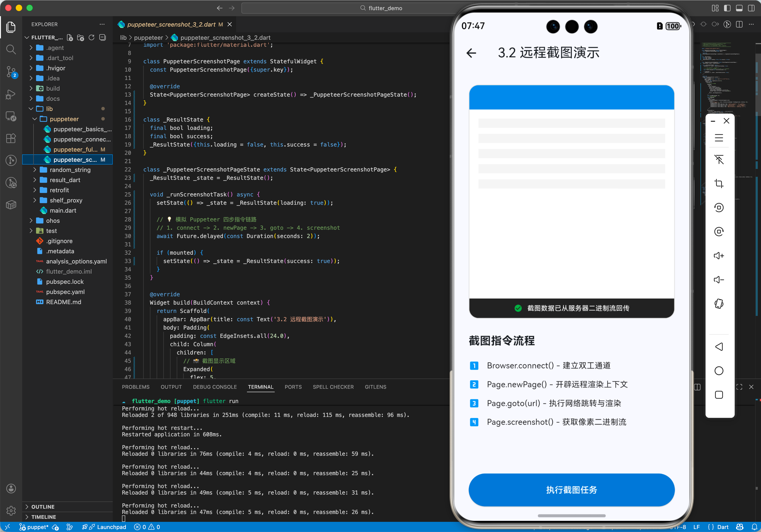Image resolution: width=761 pixels, height=532 pixels.
Task: Open Source Control view with badge
Action: click(11, 71)
